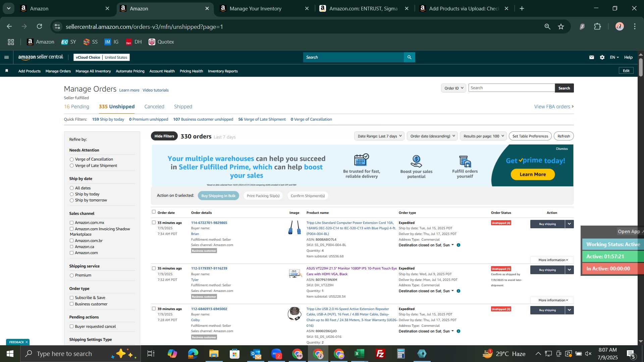Viewport: 644px width, 362px height.
Task: Open Windows Start menu
Action: [x=10, y=354]
